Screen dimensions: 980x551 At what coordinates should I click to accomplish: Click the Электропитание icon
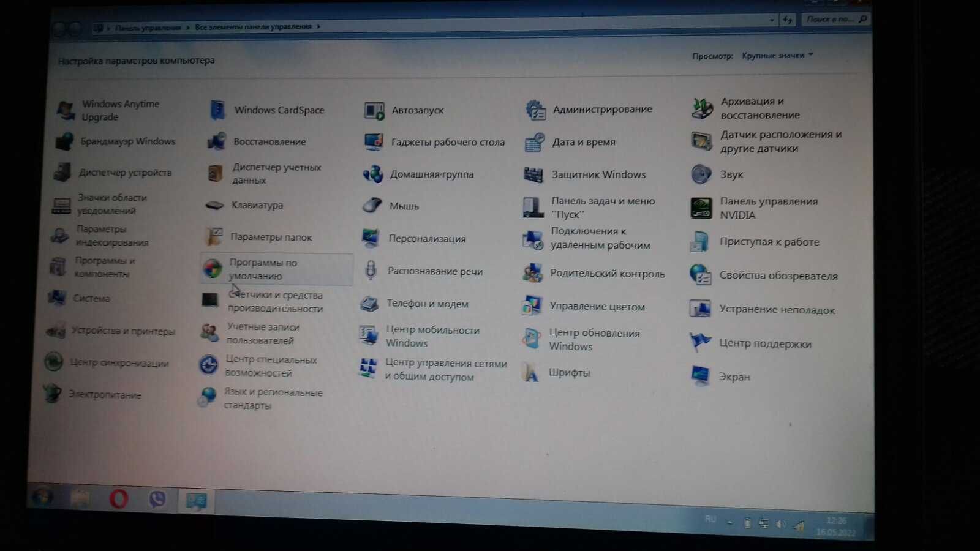[x=53, y=393]
